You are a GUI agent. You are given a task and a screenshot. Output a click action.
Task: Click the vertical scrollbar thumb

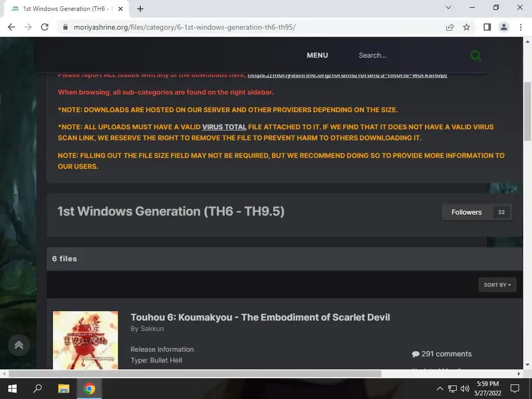528,111
